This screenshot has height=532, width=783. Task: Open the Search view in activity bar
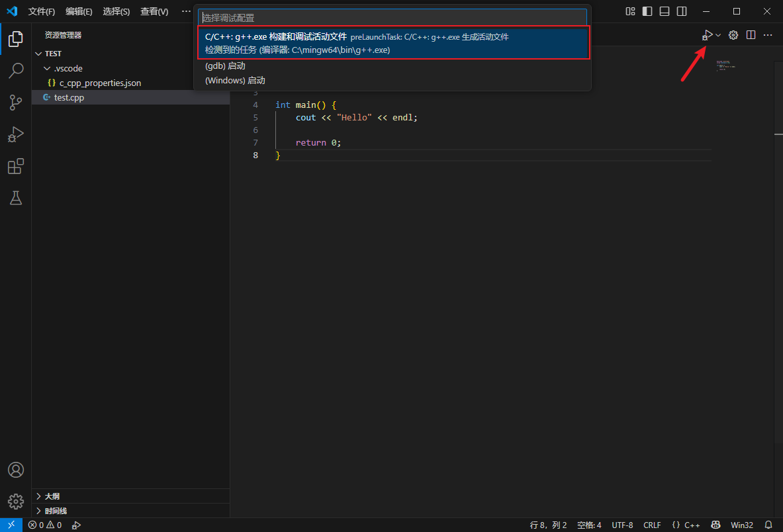(15, 70)
